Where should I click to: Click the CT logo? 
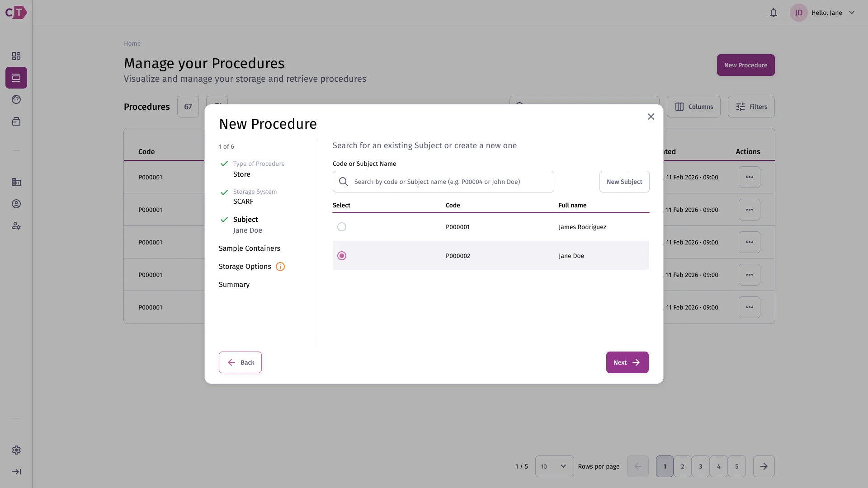tap(16, 12)
